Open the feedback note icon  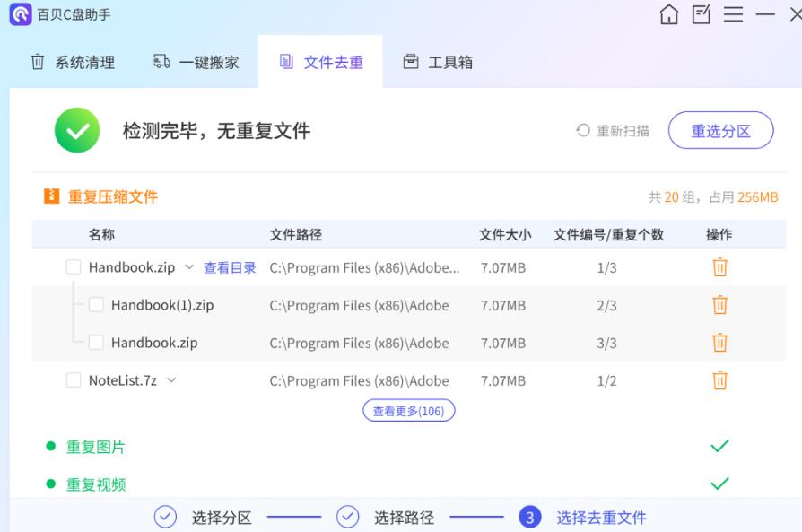tap(702, 14)
